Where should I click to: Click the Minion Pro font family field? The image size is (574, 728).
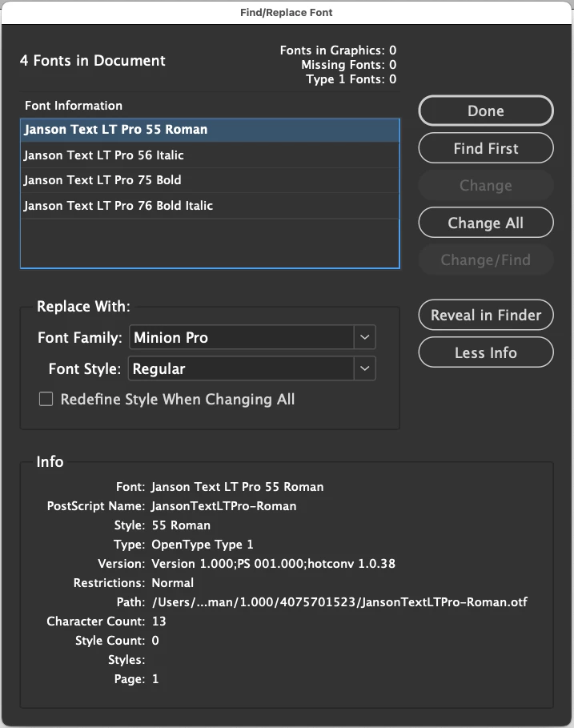tap(242, 337)
